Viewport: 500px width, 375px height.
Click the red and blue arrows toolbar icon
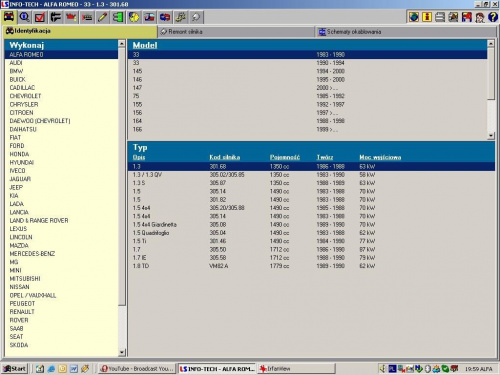[165, 17]
